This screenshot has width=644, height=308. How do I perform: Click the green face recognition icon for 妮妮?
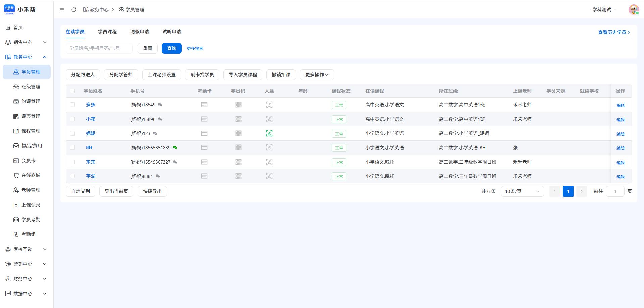(269, 133)
